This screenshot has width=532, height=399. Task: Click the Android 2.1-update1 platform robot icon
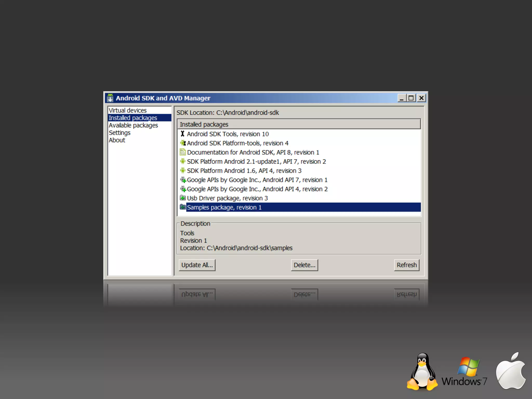(183, 161)
